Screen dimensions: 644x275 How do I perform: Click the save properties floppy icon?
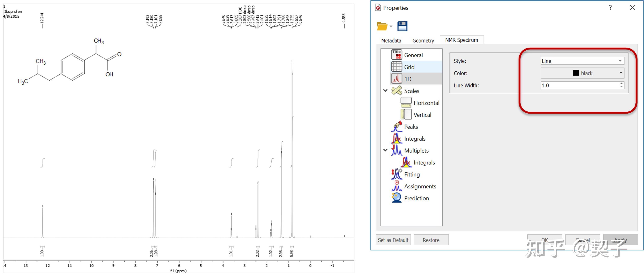(402, 26)
